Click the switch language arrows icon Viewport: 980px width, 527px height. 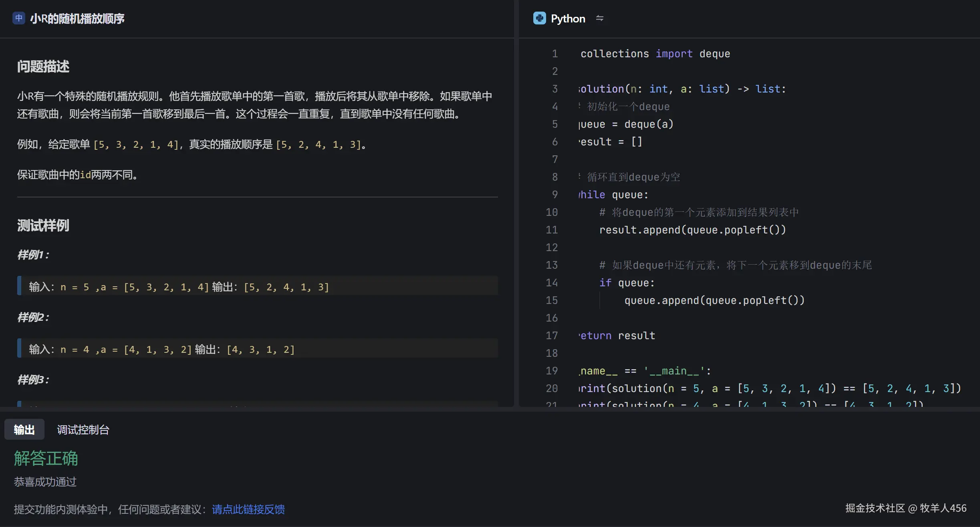click(x=599, y=18)
